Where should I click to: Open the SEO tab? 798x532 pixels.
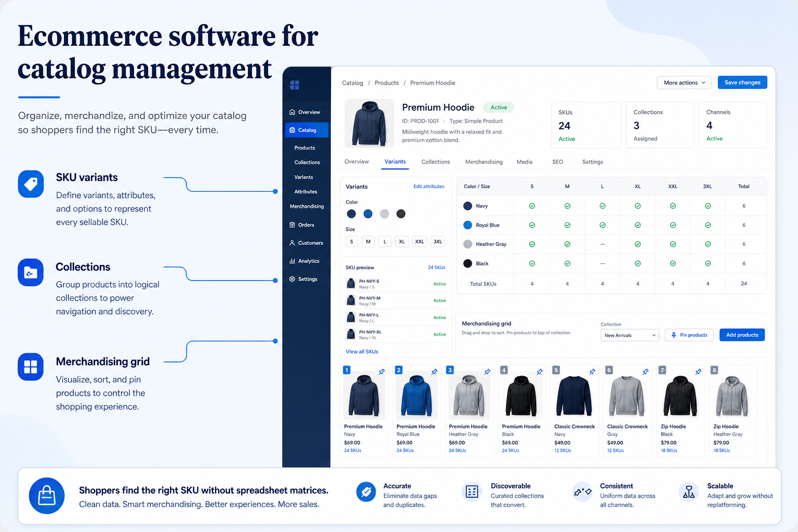(557, 162)
